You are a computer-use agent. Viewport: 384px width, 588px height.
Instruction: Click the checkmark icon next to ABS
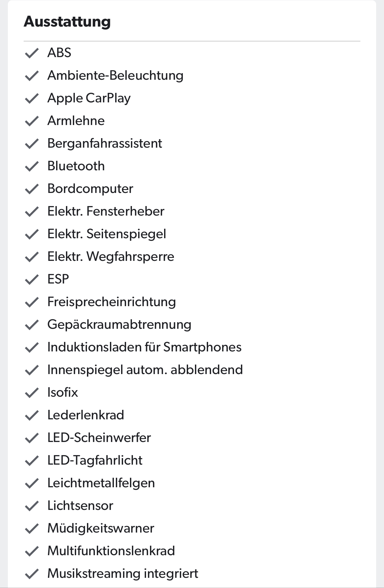(32, 53)
